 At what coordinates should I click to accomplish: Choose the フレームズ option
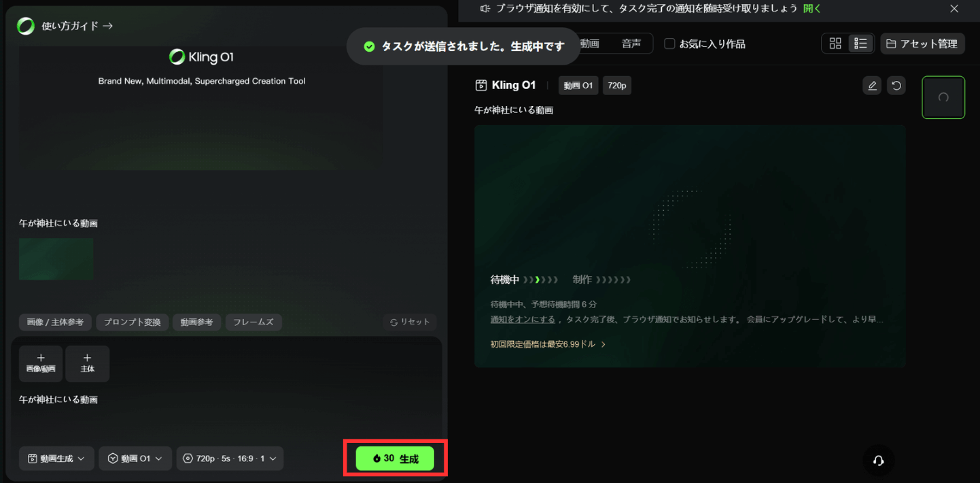253,322
